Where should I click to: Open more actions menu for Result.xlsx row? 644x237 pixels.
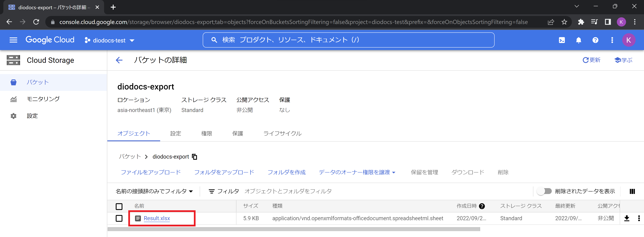(x=639, y=218)
